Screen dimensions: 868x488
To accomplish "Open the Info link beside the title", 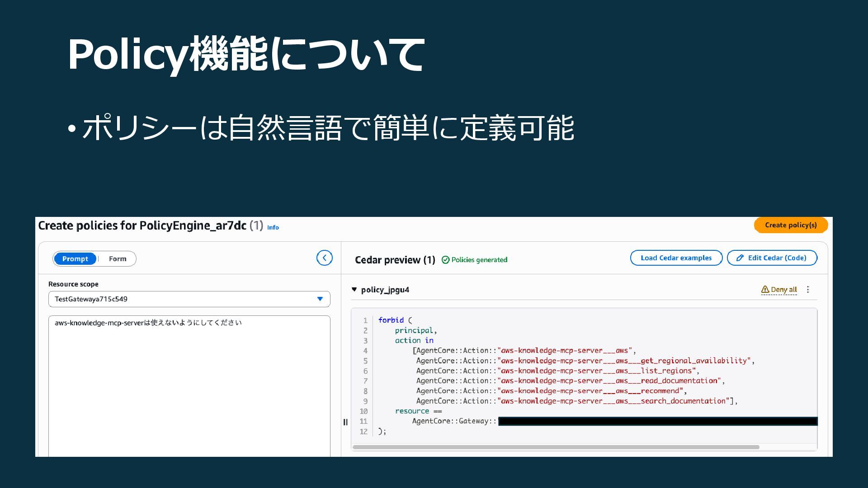I will (x=273, y=228).
